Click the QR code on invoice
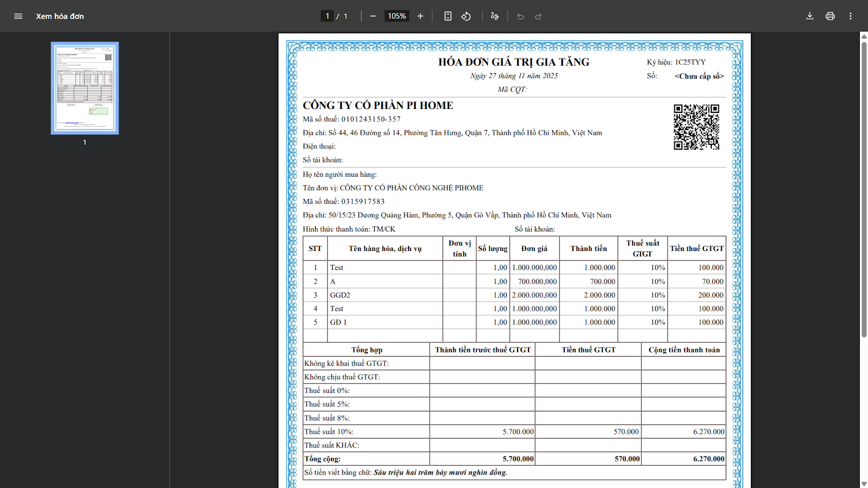The width and height of the screenshot is (868, 488). tap(696, 127)
